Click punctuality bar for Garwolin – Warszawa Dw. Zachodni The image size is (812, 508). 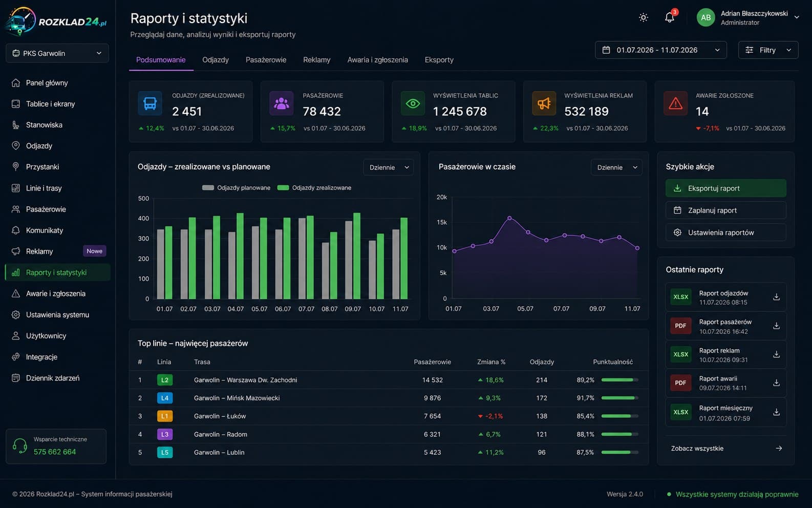(x=620, y=380)
